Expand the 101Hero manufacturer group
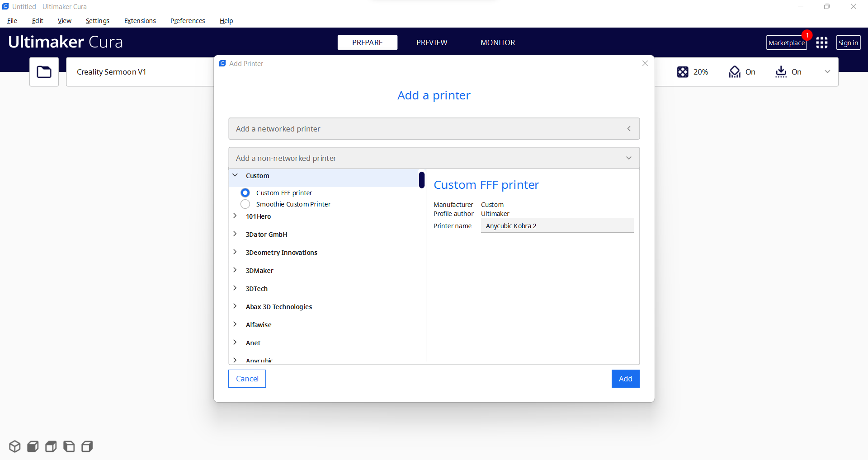 coord(235,216)
